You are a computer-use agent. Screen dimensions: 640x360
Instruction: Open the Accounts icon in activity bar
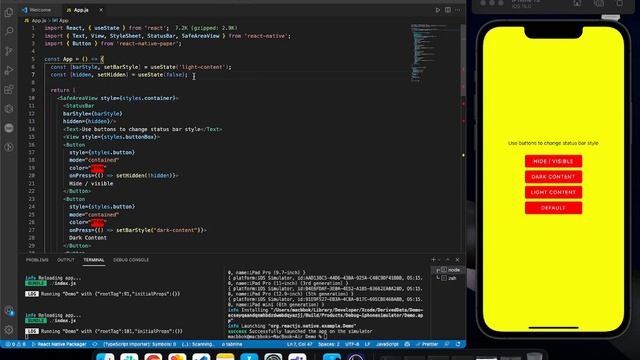pyautogui.click(x=9, y=311)
